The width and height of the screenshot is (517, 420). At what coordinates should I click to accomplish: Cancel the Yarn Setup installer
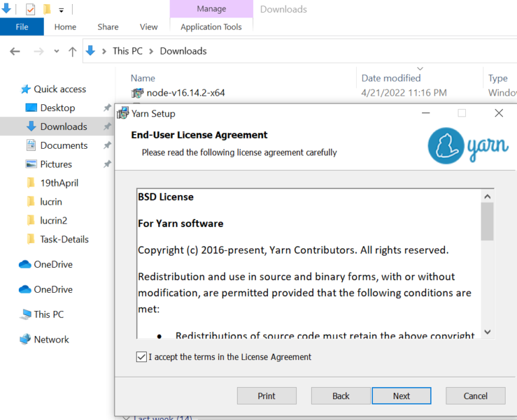pos(475,396)
